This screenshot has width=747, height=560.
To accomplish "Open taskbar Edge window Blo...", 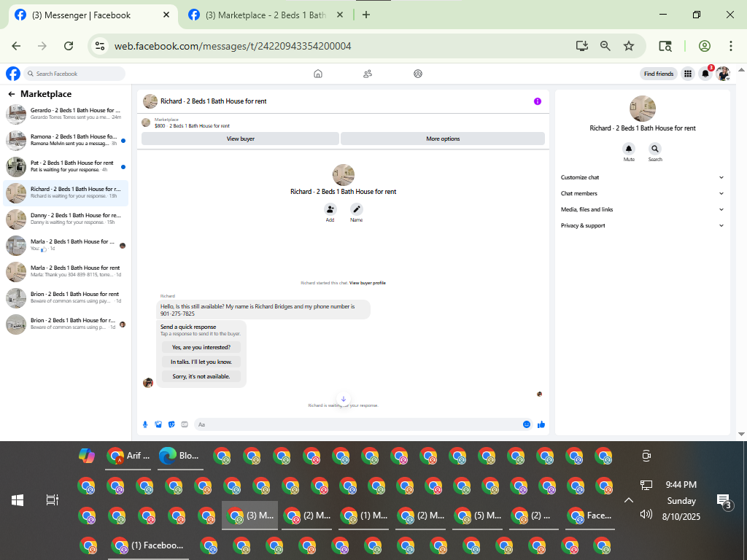I will point(180,456).
